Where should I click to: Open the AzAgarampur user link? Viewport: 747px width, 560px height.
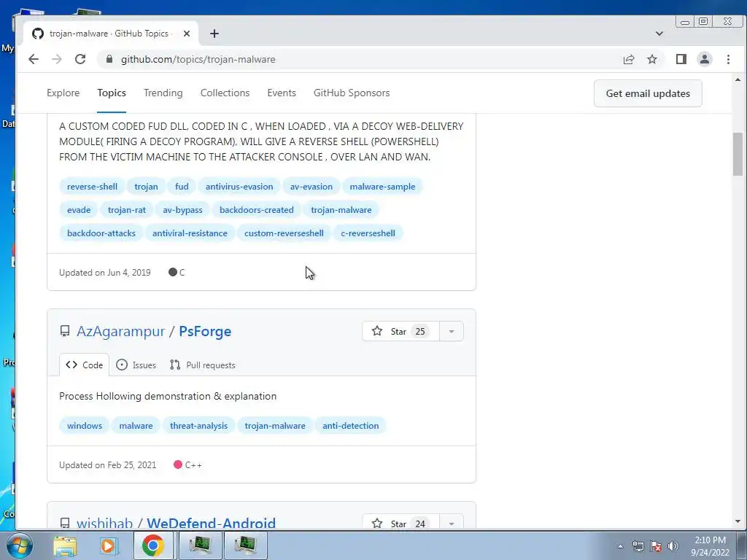tap(120, 332)
